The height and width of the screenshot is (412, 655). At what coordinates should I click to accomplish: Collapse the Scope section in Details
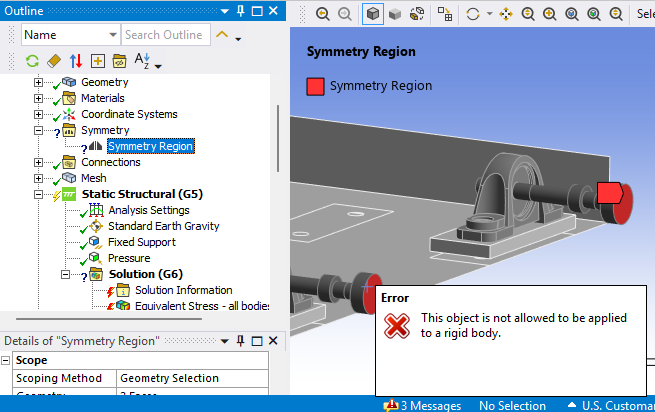[5, 360]
